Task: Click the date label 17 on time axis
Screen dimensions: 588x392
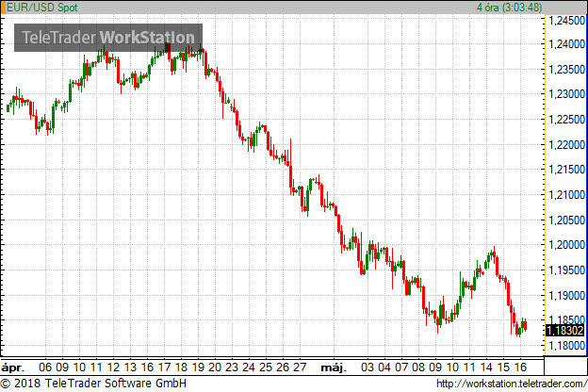Action: [164, 367]
